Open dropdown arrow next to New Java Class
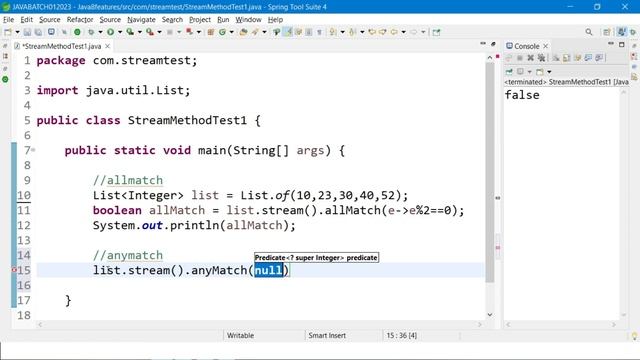This screenshot has width=640, height=360. tap(231, 32)
